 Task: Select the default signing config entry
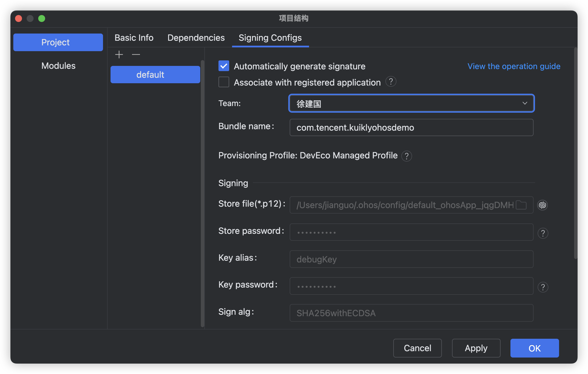click(x=155, y=75)
